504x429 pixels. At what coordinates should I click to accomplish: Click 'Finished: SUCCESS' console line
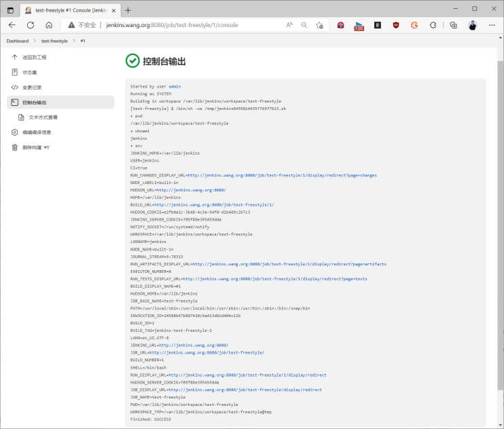click(151, 419)
